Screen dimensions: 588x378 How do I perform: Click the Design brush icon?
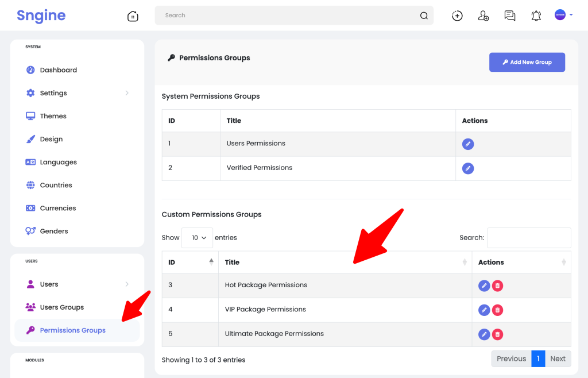[30, 139]
